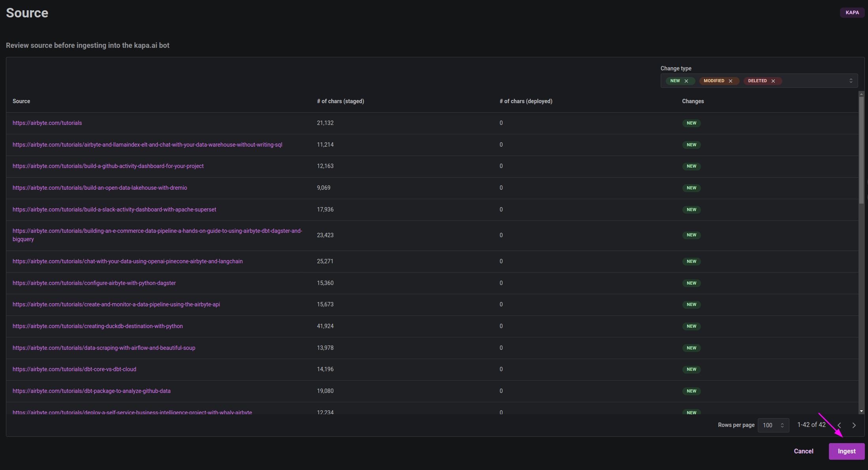Viewport: 868px width, 470px height.
Task: Go to previous page of results
Action: pos(839,425)
